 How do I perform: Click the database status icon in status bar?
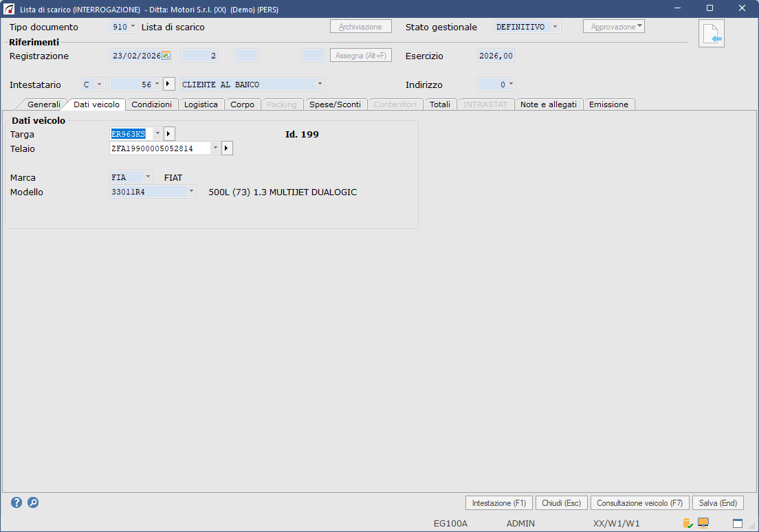click(x=687, y=523)
